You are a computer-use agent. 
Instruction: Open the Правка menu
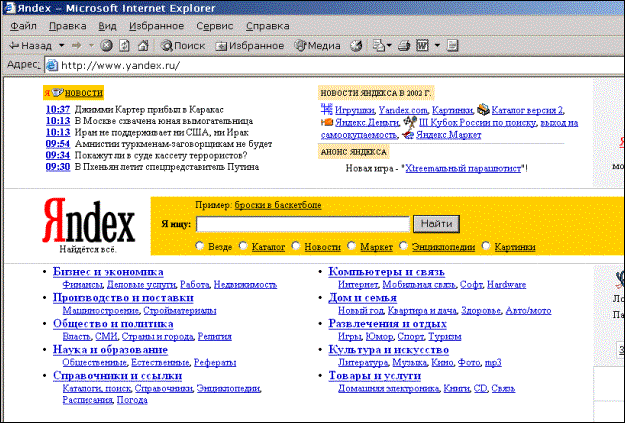pos(67,26)
